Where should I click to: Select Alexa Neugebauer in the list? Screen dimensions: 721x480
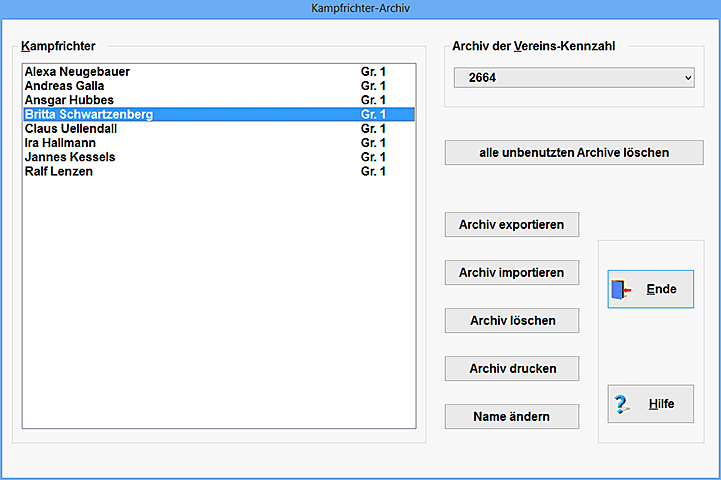click(77, 72)
